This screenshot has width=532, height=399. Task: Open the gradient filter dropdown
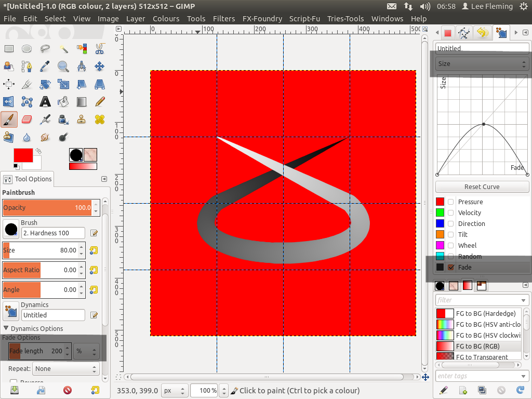click(x=523, y=300)
